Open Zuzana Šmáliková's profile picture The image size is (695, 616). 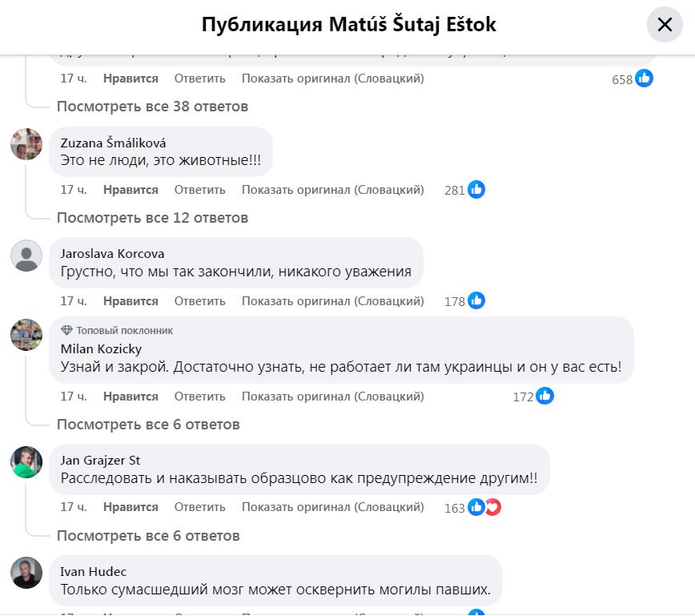[x=26, y=144]
